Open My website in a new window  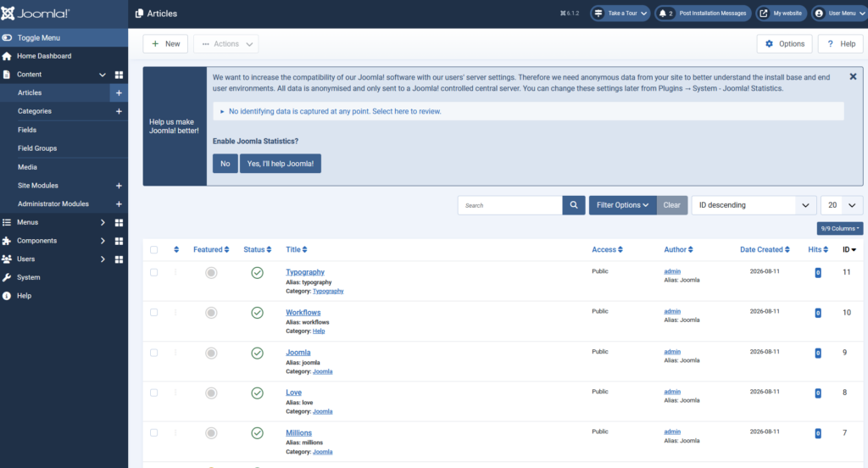click(x=781, y=14)
